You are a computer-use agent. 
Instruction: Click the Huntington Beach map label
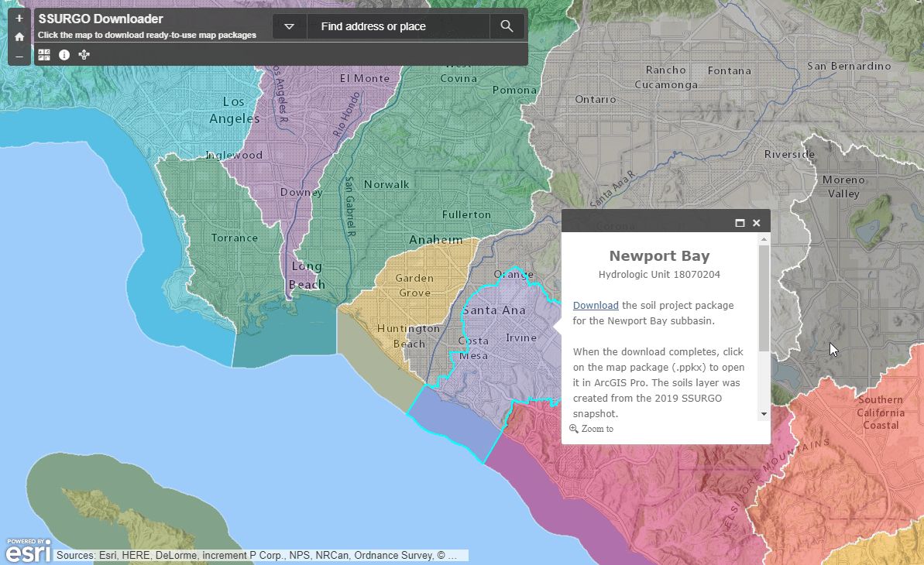(408, 336)
